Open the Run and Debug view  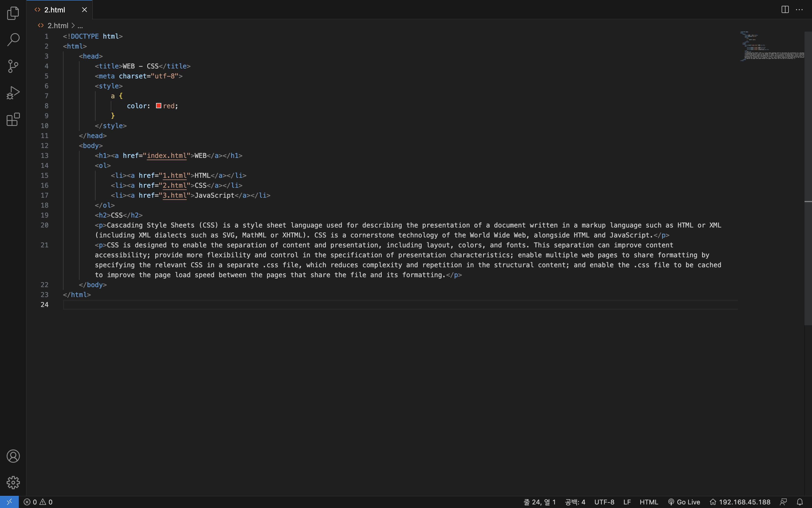tap(13, 92)
